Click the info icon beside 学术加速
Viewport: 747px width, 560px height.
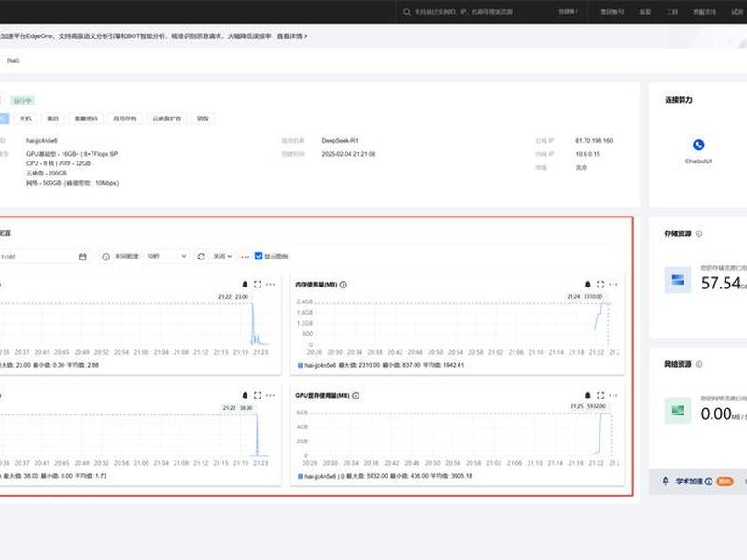[x=709, y=482]
